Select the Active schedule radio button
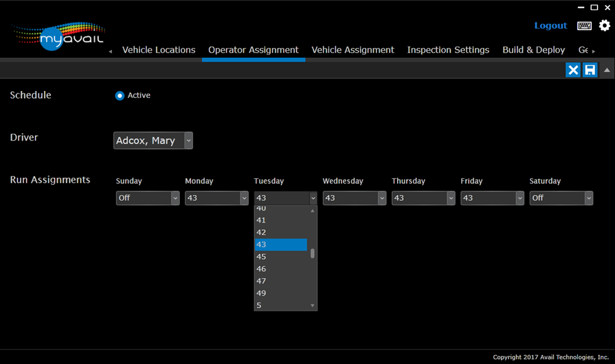Screen dimensions: 615x364 119,95
